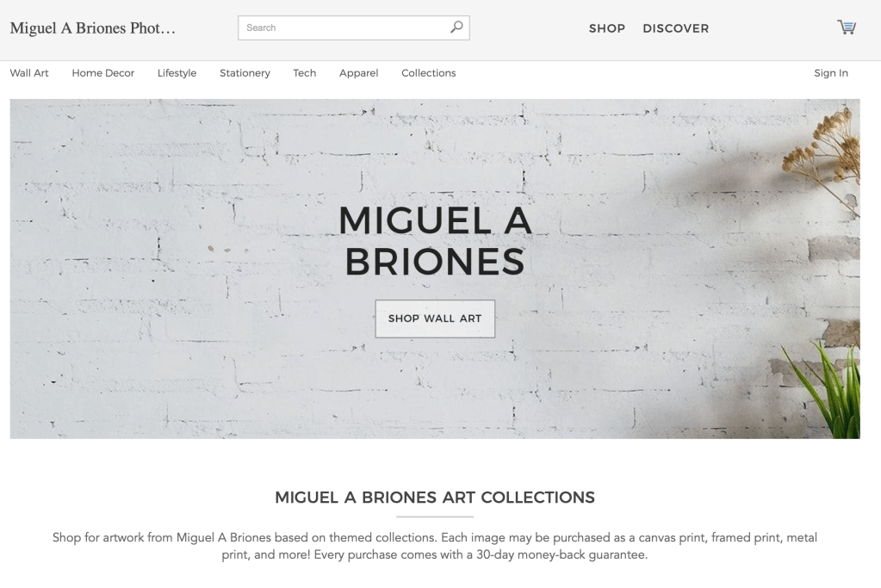
Task: Click the MIGUEL A BRIONES banner heading
Action: coord(435,240)
